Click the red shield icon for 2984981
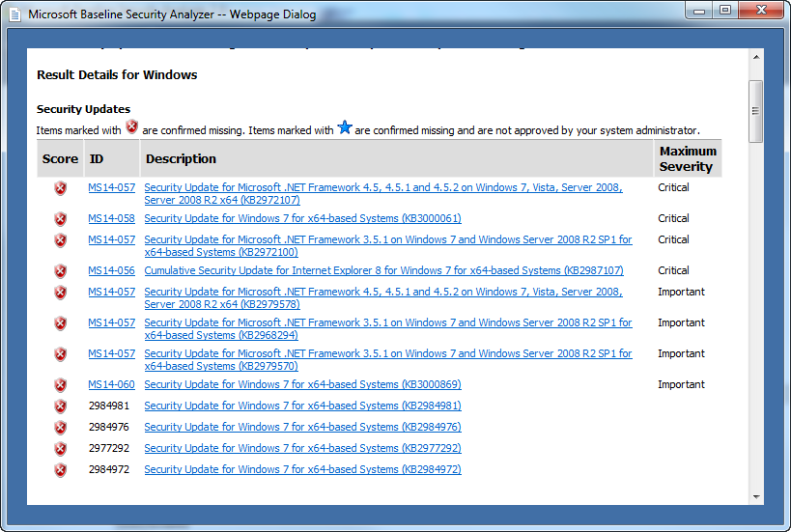Image resolution: width=791 pixels, height=532 pixels. 61,406
